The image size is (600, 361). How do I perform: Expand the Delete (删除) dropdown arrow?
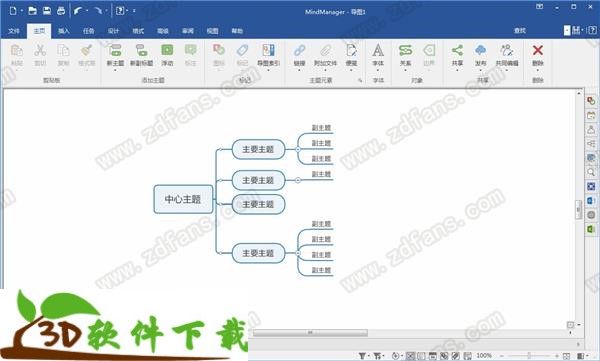[538, 70]
